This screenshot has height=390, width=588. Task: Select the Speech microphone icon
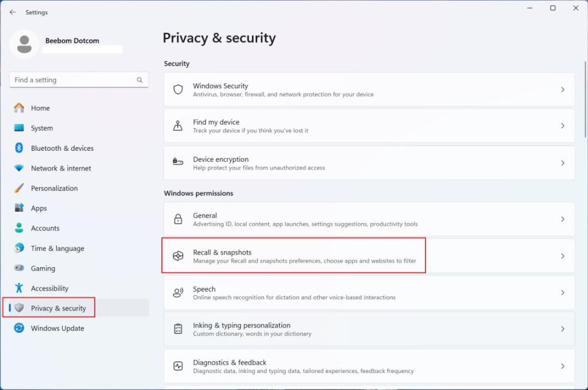(x=177, y=292)
